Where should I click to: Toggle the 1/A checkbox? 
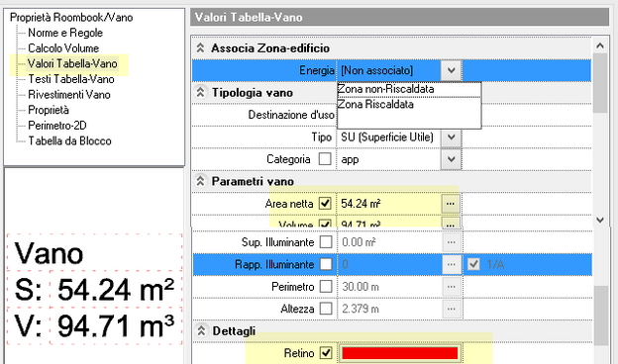pos(473,264)
